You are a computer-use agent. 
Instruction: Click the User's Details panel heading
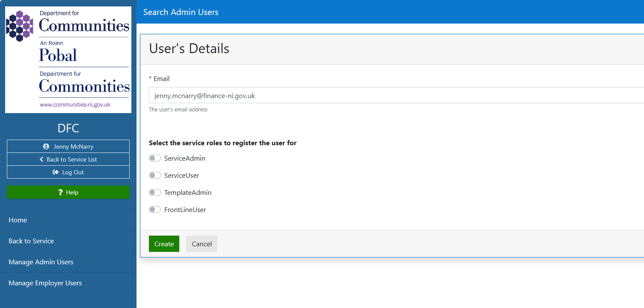pyautogui.click(x=189, y=49)
